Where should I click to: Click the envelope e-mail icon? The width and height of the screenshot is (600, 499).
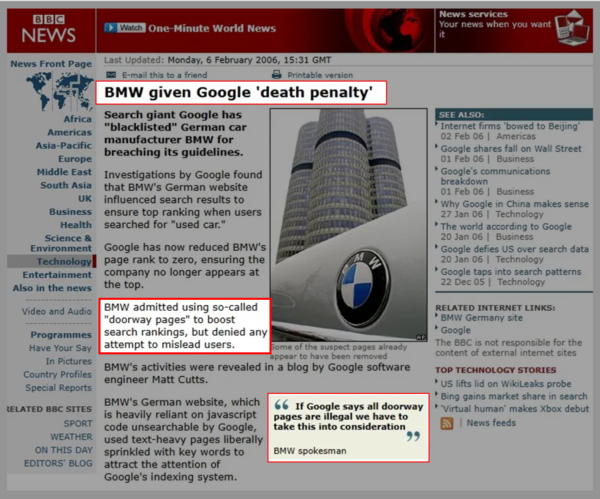[x=111, y=75]
